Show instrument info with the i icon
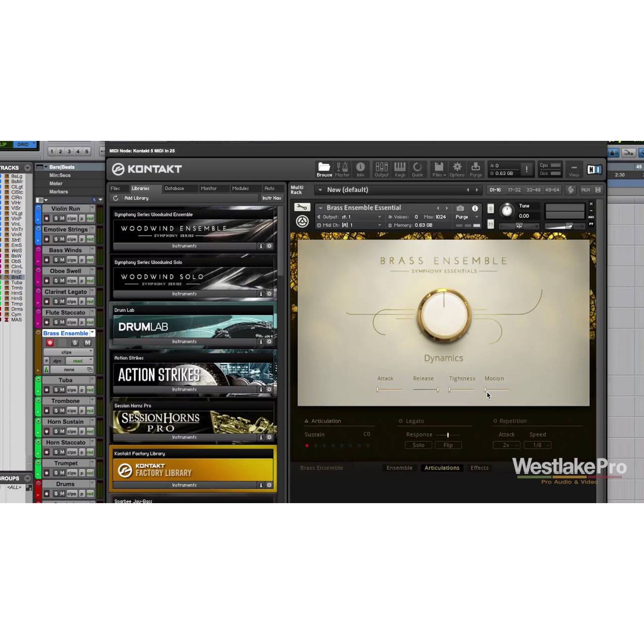 [x=475, y=208]
